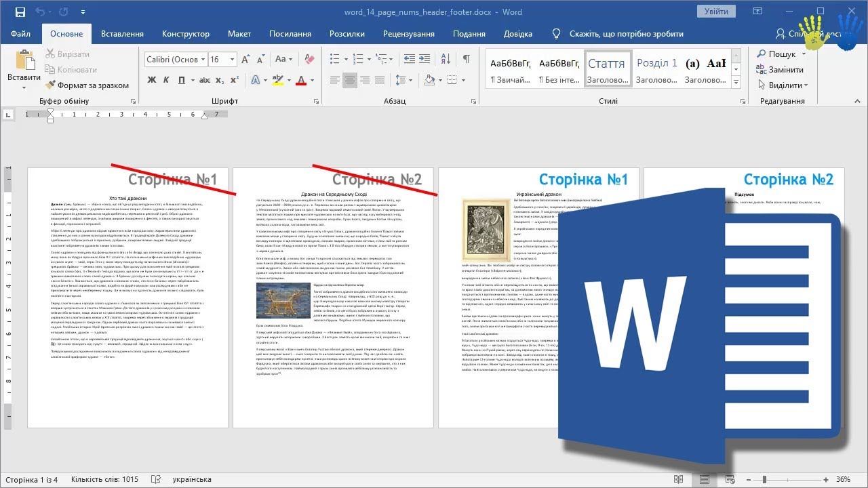868x488 pixels.
Task: Open the Рецензування ribbon tab
Action: click(408, 34)
